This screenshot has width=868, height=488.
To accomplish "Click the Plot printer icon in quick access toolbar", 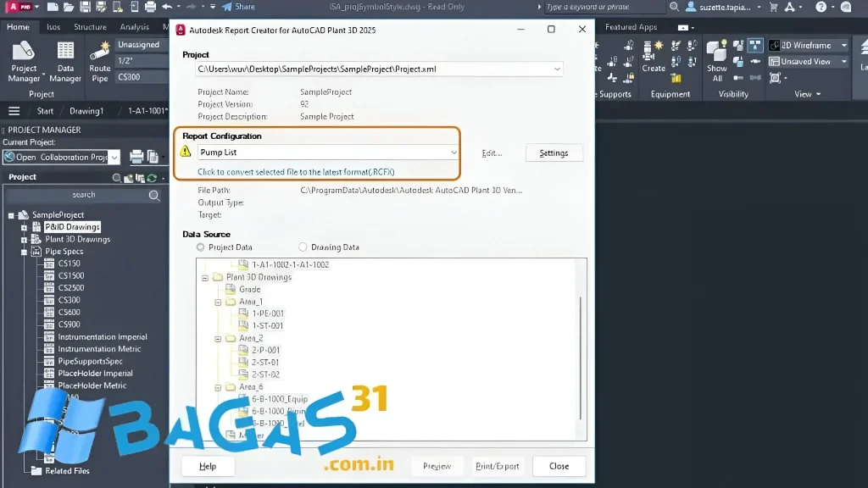I will pyautogui.click(x=150, y=7).
